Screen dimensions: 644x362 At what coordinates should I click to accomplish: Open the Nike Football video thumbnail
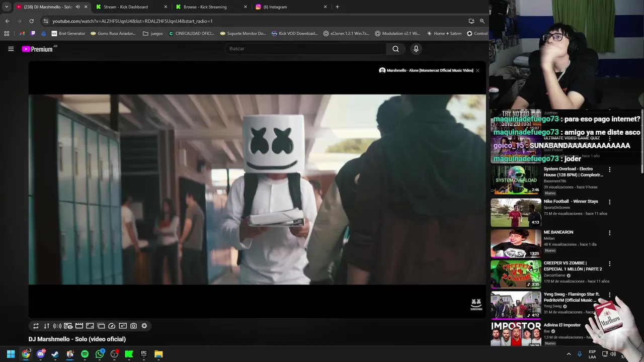pos(516,213)
